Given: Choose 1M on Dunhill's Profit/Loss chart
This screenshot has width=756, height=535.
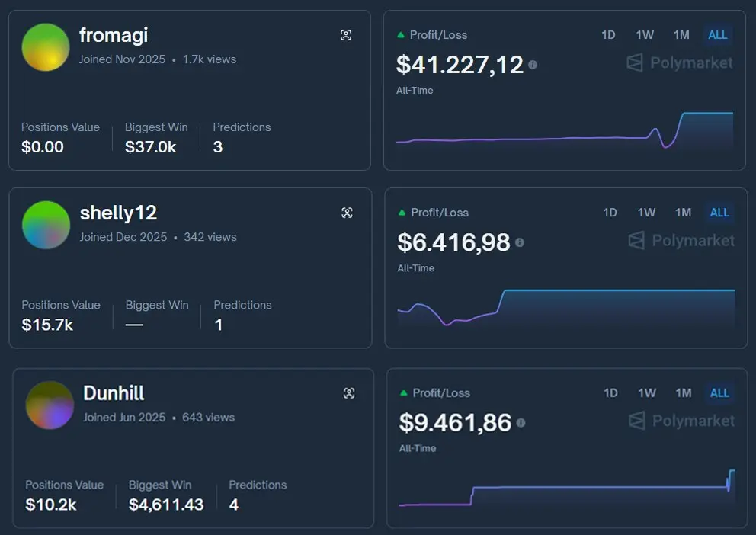Looking at the screenshot, I should (x=683, y=393).
